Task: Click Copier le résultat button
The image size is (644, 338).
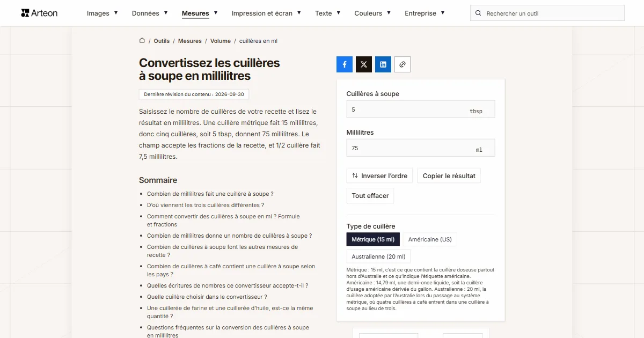Action: tap(449, 175)
